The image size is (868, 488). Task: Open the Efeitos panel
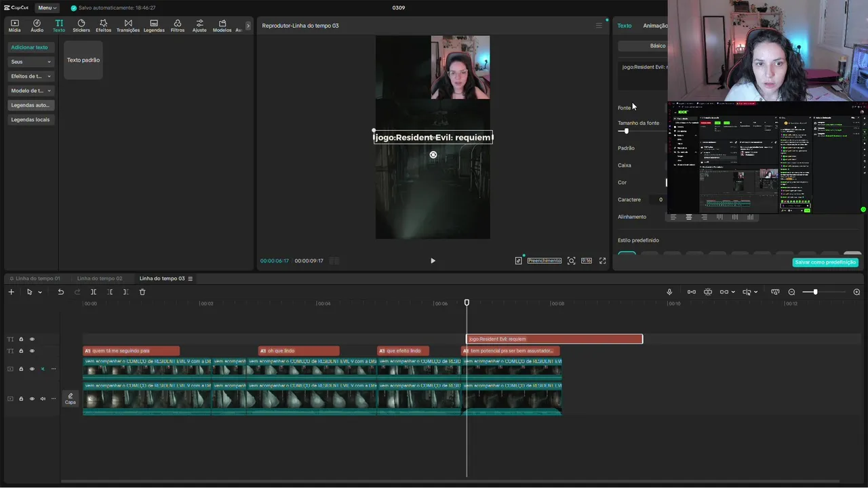pos(103,26)
